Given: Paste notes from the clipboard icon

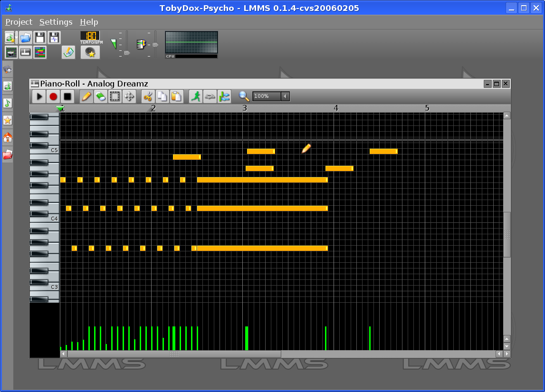Looking at the screenshot, I should pos(177,96).
